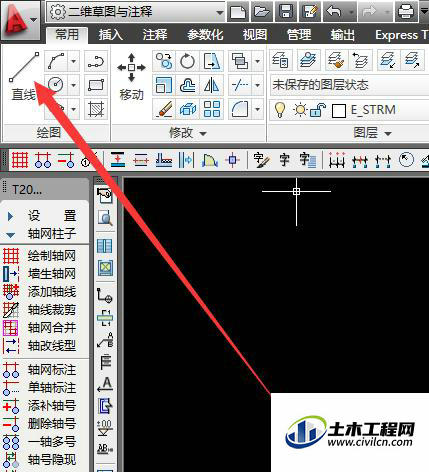Expand the Trim tool dropdown arrow
Viewport: 429px width, 472px height.
(x=257, y=85)
